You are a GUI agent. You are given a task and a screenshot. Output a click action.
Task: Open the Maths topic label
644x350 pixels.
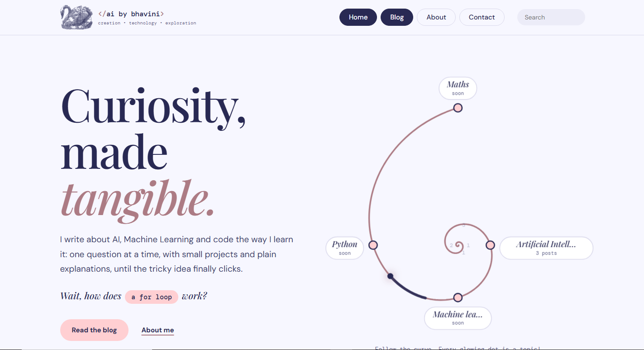pos(458,88)
